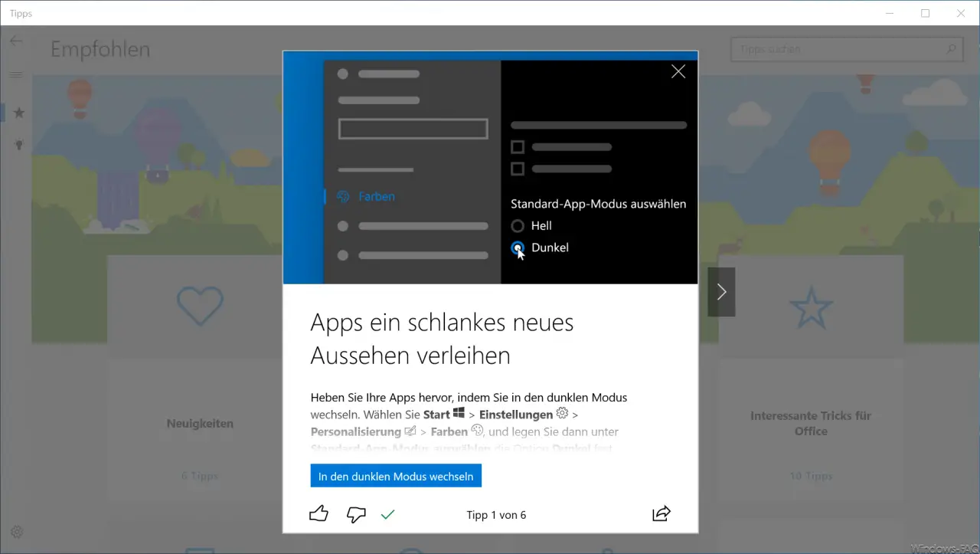Click 'In den dunklen Modus wechseln' button
This screenshot has width=980, height=554.
point(396,476)
